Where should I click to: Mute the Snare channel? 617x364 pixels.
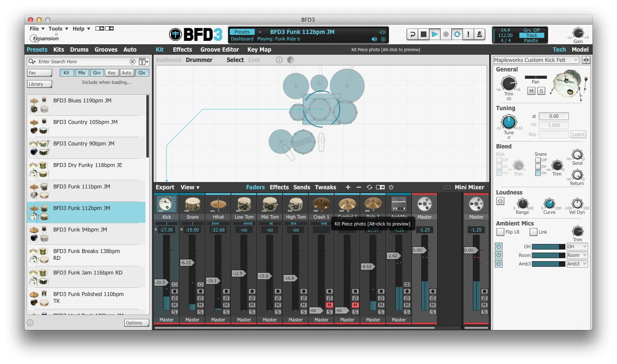200,305
